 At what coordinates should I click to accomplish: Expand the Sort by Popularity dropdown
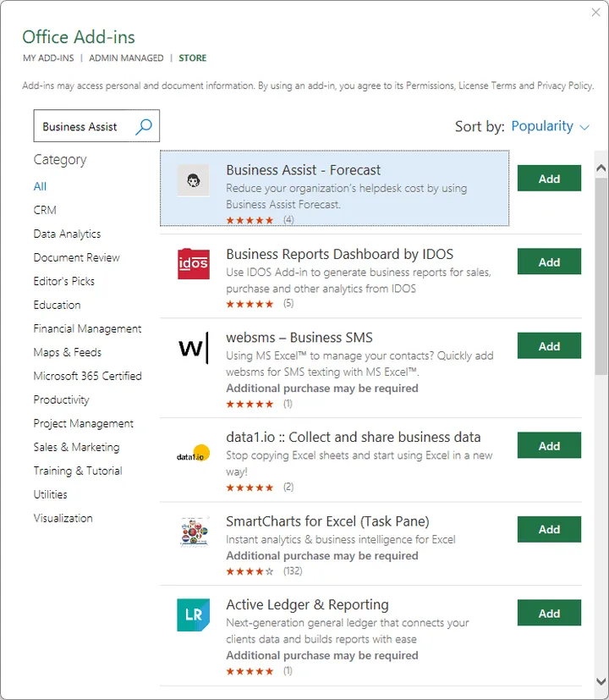click(550, 127)
